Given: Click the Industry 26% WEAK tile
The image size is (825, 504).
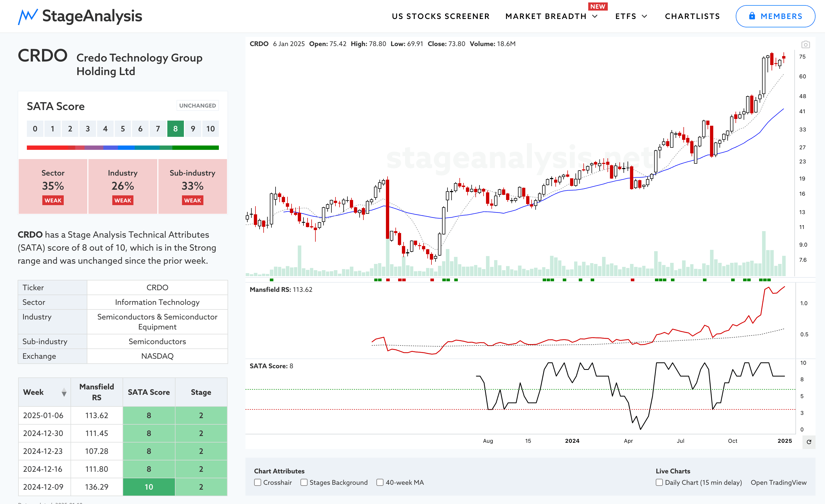Looking at the screenshot, I should [123, 186].
